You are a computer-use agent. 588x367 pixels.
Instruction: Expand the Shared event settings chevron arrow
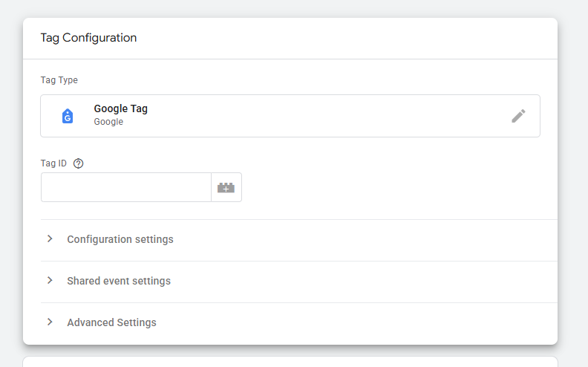[50, 281]
